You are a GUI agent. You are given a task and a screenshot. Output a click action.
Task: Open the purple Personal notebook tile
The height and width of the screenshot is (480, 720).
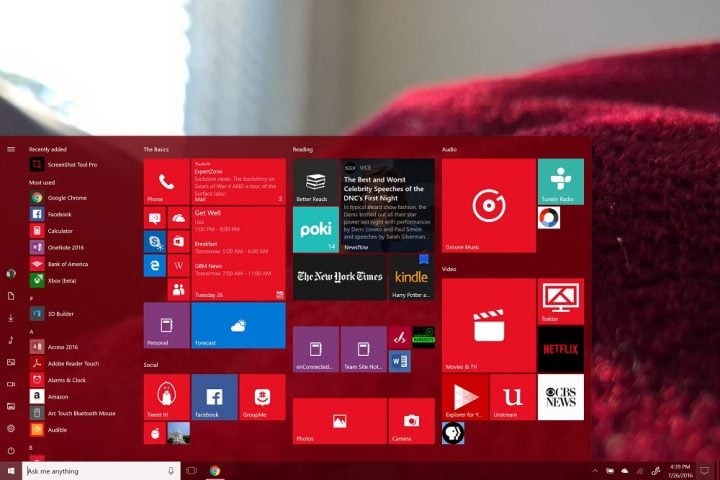pyautogui.click(x=167, y=325)
